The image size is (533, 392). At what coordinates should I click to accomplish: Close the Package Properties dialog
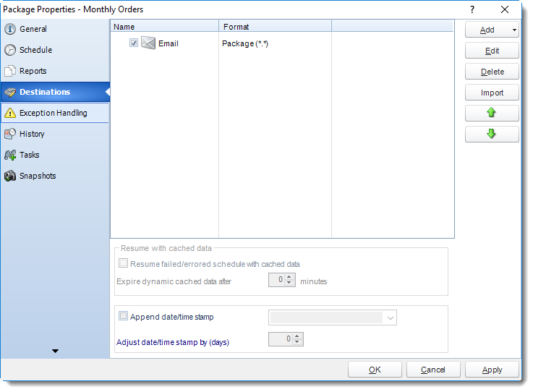click(x=505, y=9)
